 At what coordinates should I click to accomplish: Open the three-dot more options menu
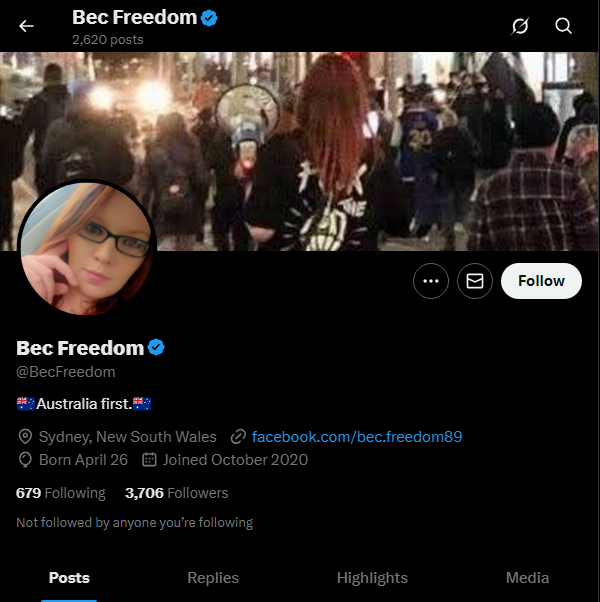coord(431,281)
